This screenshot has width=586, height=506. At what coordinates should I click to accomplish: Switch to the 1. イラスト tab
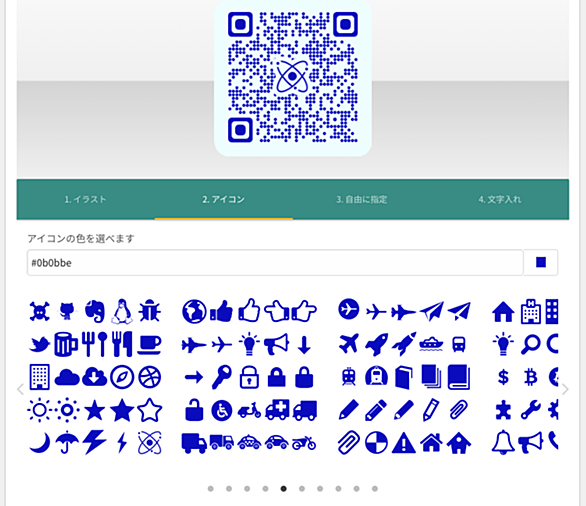(x=86, y=199)
